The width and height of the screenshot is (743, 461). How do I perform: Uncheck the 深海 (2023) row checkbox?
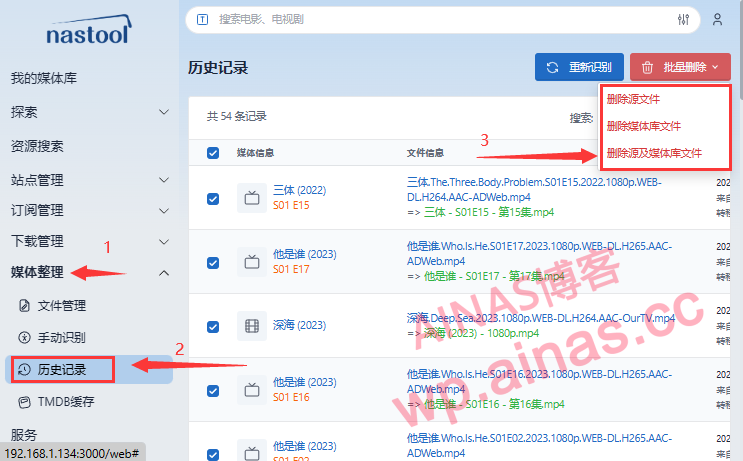(213, 326)
